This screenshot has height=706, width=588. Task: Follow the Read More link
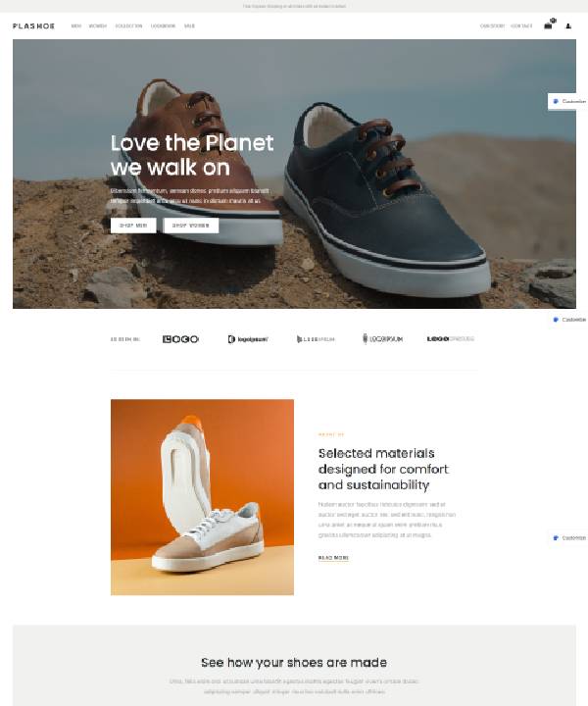[x=333, y=558]
